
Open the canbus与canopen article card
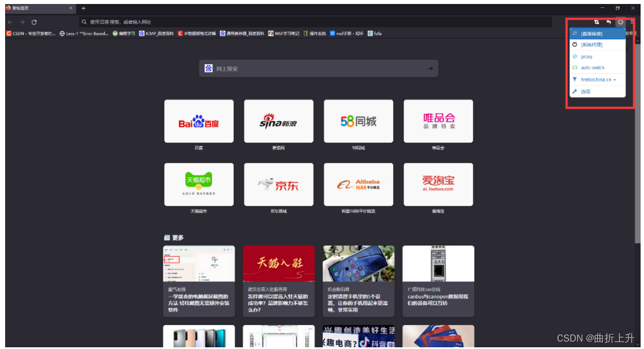coord(438,281)
